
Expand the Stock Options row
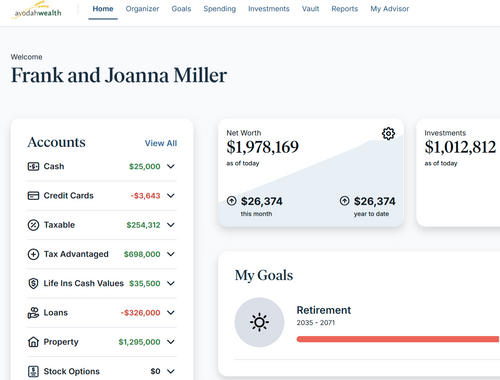171,371
